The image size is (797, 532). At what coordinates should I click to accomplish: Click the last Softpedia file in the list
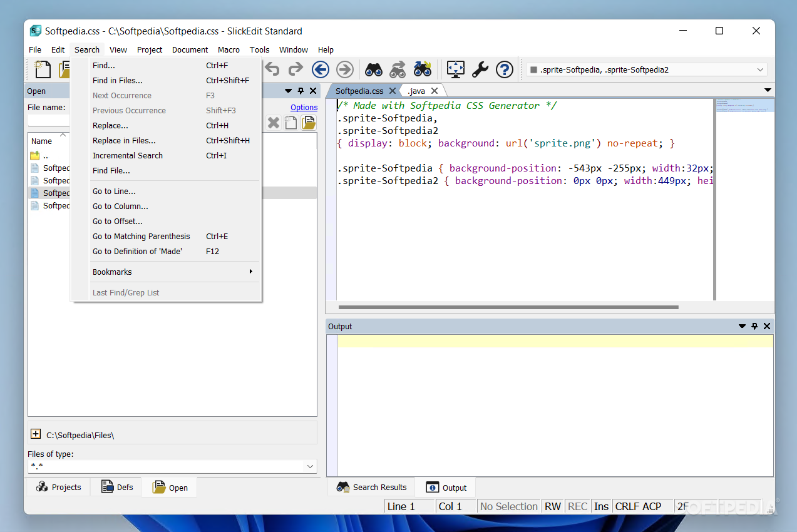50,205
